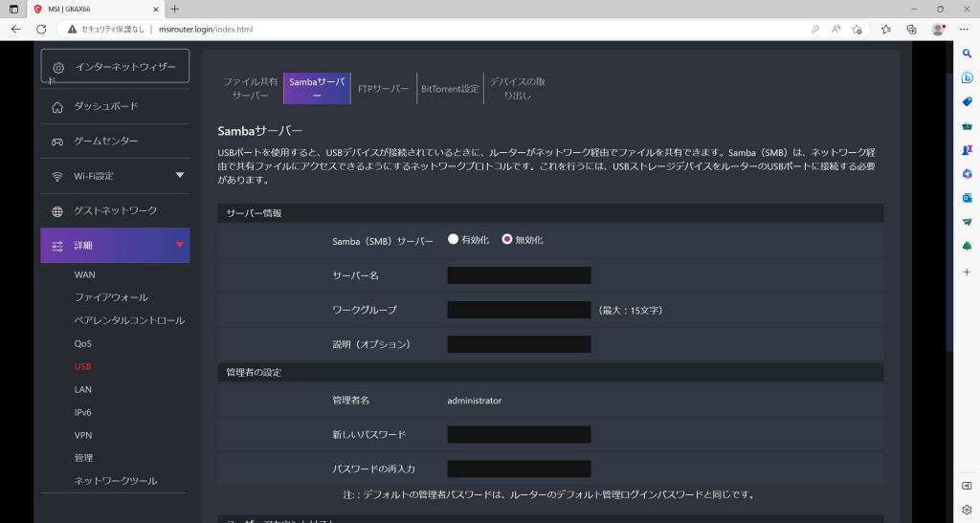Image resolution: width=980 pixels, height=523 pixels.
Task: Select the 無効化 radio button for Samba
Action: point(507,239)
